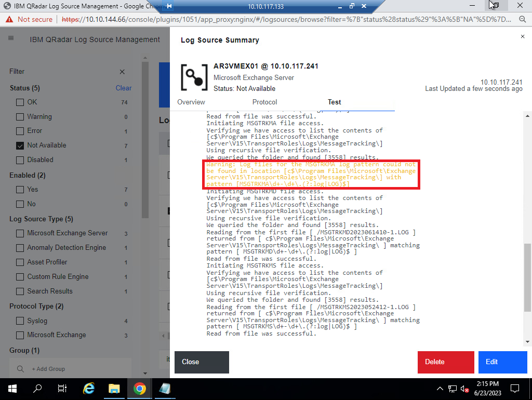This screenshot has width=532, height=400.
Task: Open Windows taskbar search
Action: 37,389
